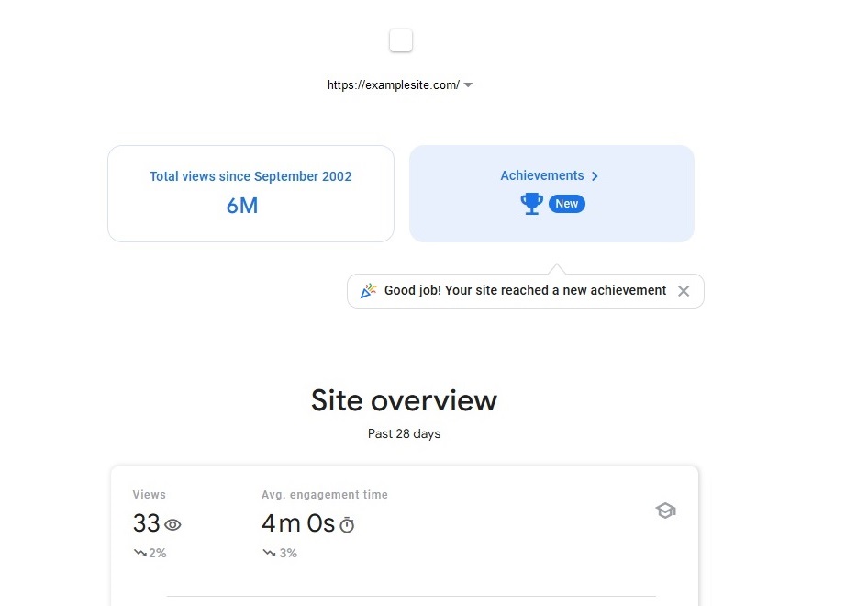Image resolution: width=868 pixels, height=606 pixels.
Task: Click the trophy icon in Achievements card
Action: (x=531, y=204)
